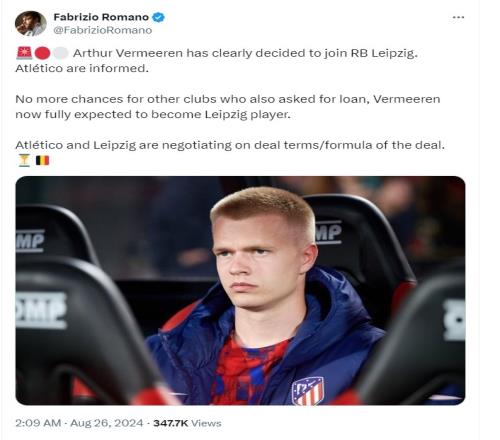The width and height of the screenshot is (500, 440).
Task: Click the red siren emoji
Action: pyautogui.click(x=24, y=53)
